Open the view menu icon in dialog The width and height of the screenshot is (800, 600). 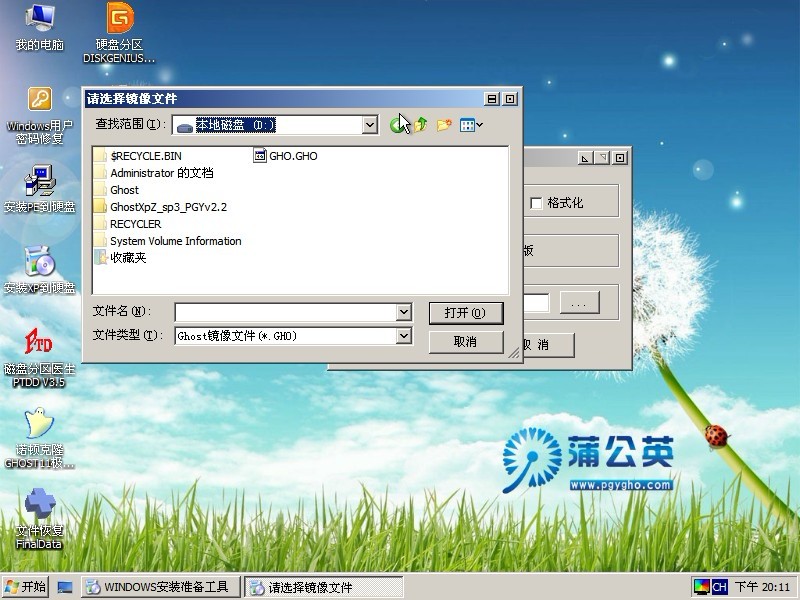(x=471, y=125)
